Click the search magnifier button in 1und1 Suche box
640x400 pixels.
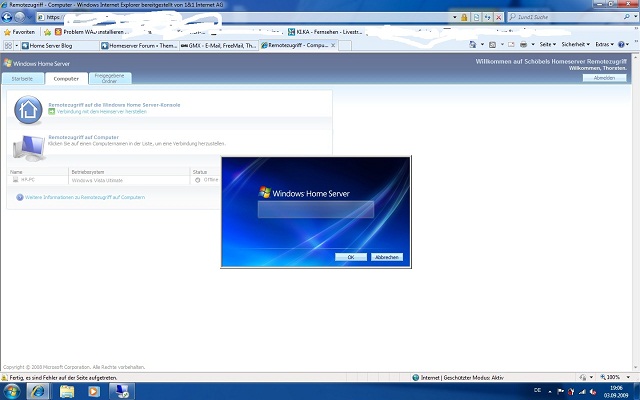coord(627,17)
